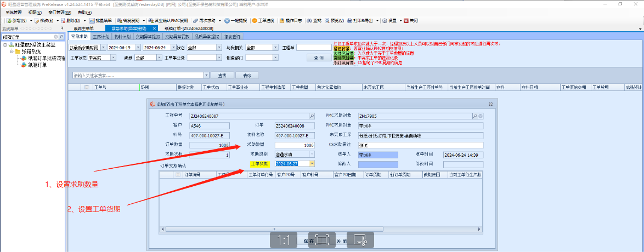Click the 预览(V) toolbar button
644x252 pixels.
click(x=334, y=20)
